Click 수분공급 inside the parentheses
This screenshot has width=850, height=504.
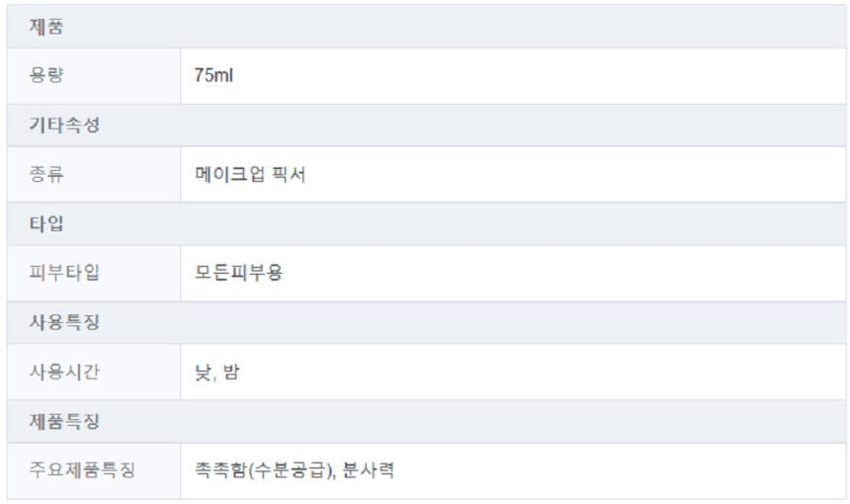coord(289,470)
